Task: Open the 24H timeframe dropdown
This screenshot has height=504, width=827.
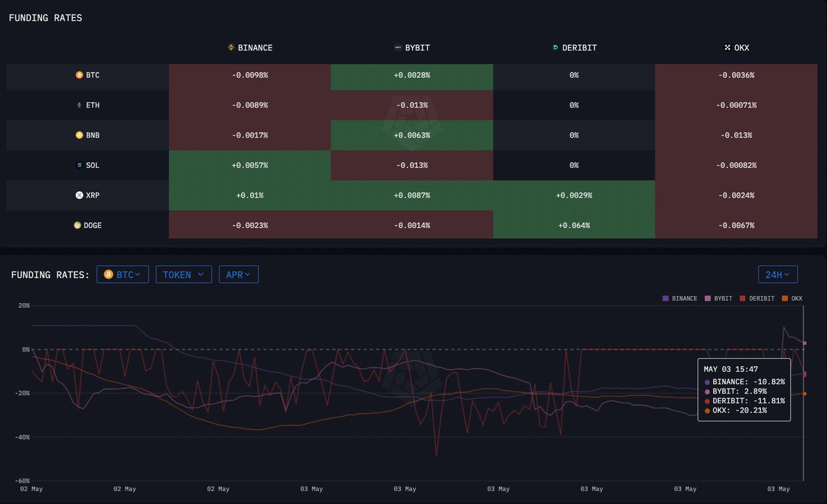Action: coord(778,275)
